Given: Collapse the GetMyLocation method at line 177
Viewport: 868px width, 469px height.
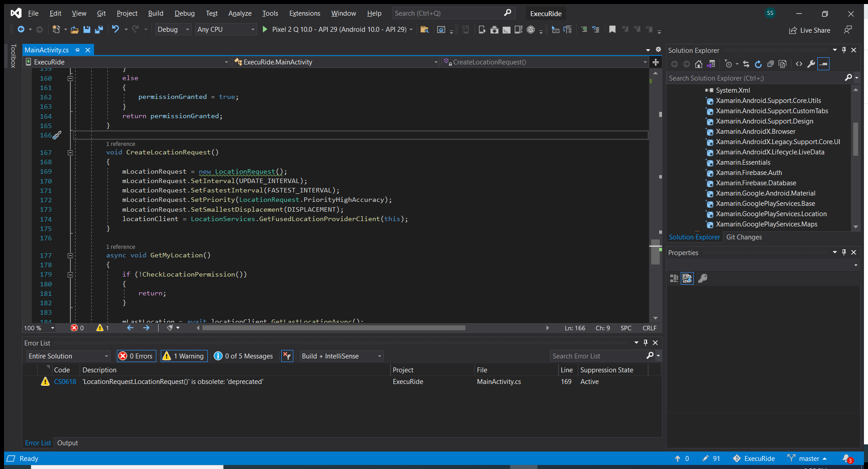Looking at the screenshot, I should pos(70,256).
